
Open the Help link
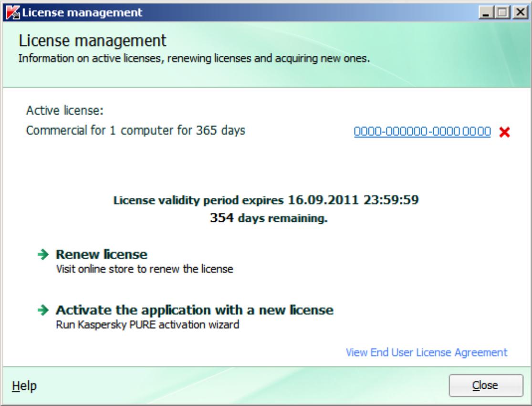point(24,386)
